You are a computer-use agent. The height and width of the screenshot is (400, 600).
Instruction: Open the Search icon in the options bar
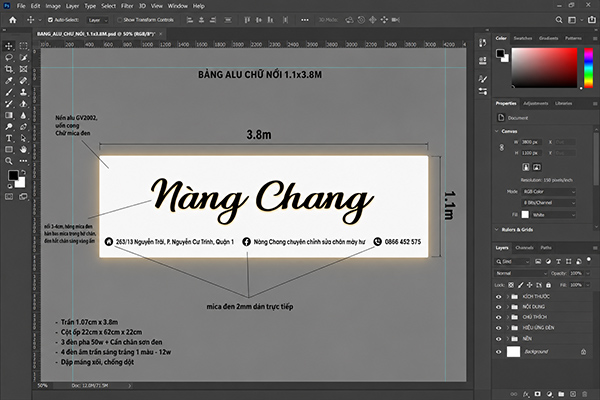tap(559, 20)
